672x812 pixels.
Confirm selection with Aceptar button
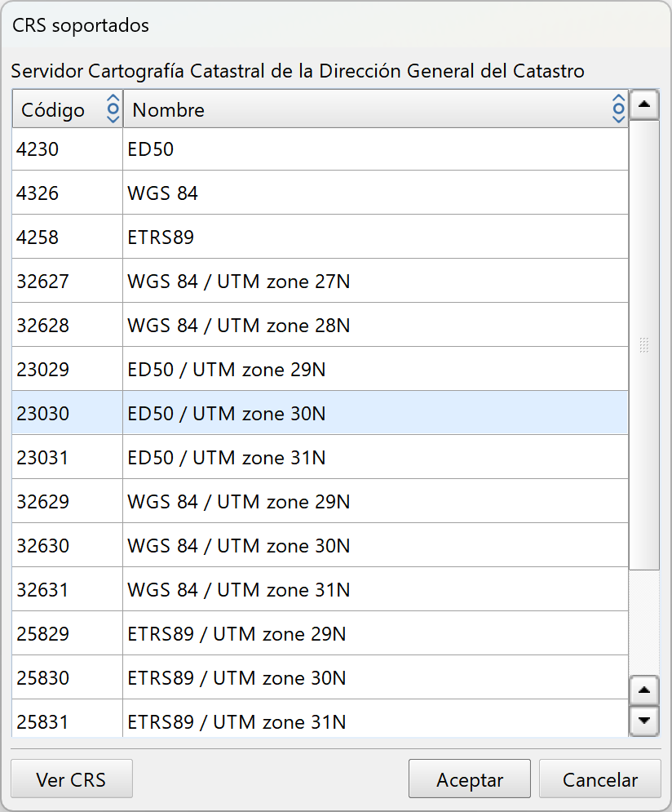point(469,779)
